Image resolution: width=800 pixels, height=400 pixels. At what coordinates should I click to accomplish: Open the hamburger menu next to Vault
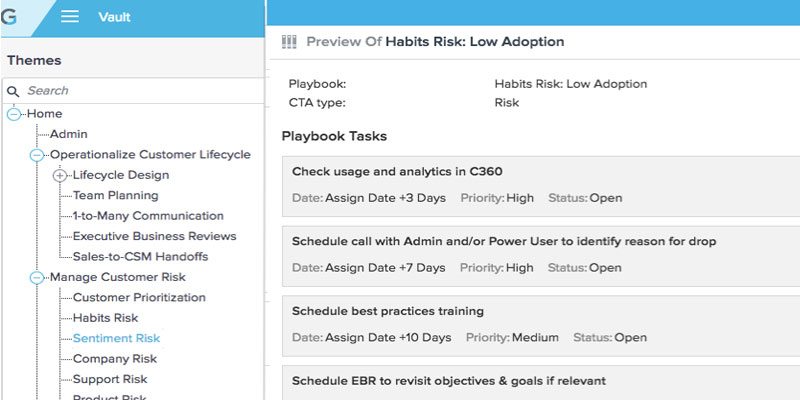coord(70,17)
